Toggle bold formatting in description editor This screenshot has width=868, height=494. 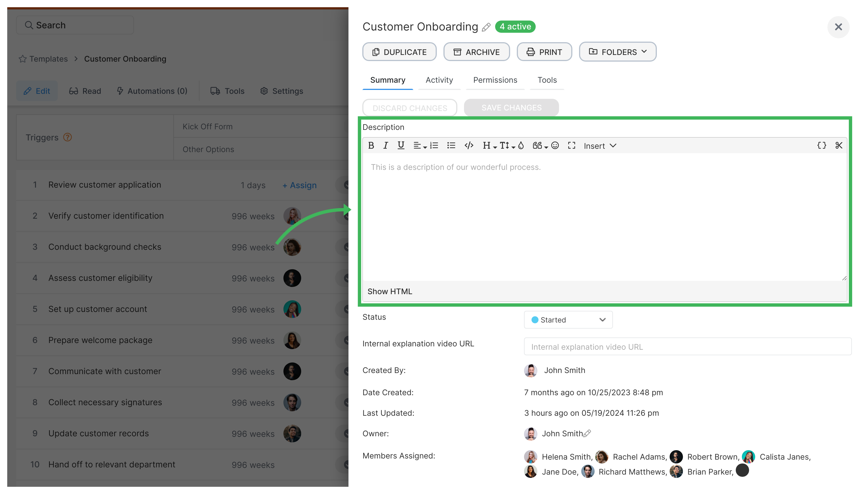371,145
